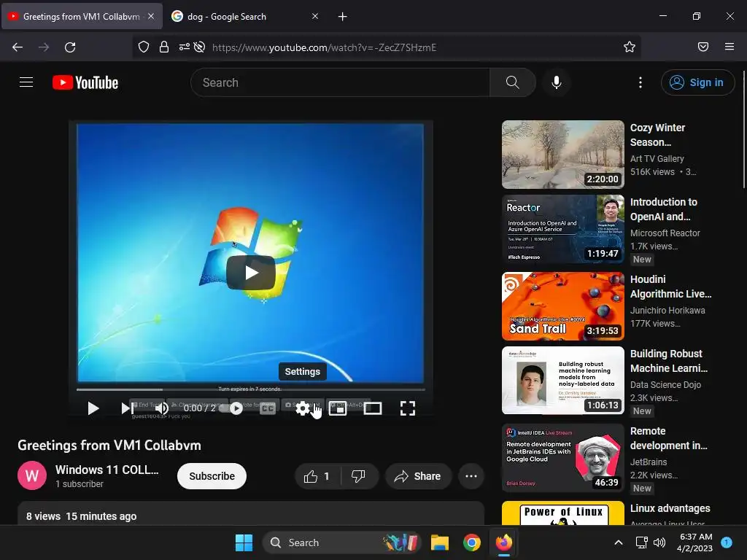Image resolution: width=747 pixels, height=560 pixels.
Task: Enter full screen mode
Action: (x=407, y=408)
